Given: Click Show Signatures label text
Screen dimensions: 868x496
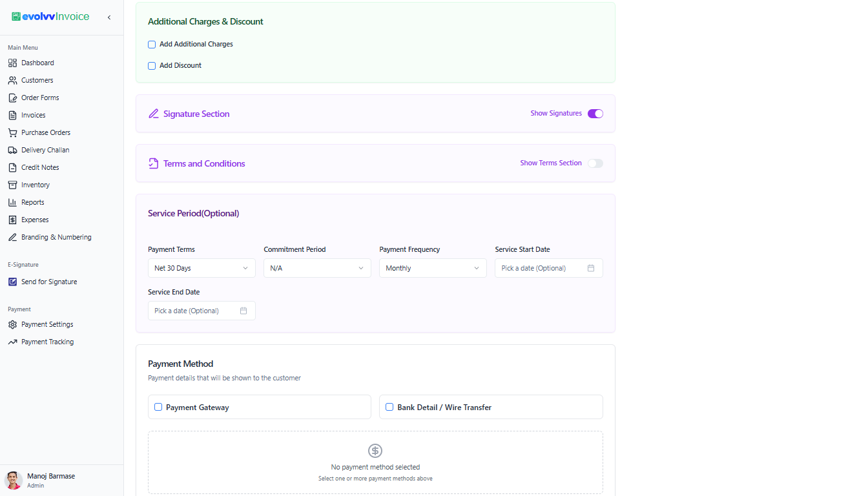Looking at the screenshot, I should [x=556, y=113].
